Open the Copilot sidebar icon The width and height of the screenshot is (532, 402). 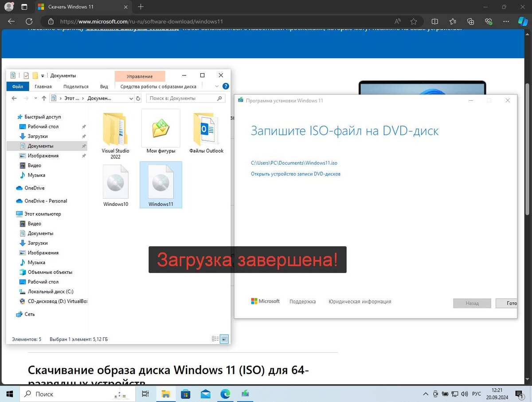[522, 21]
